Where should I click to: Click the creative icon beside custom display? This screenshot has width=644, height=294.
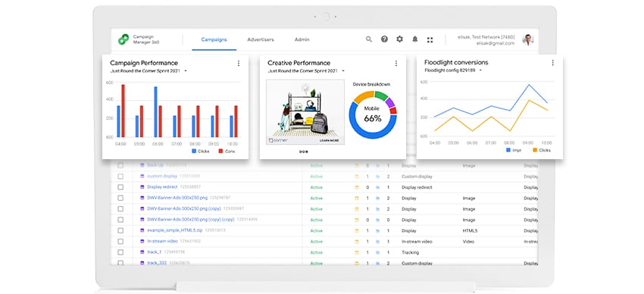coord(142,176)
